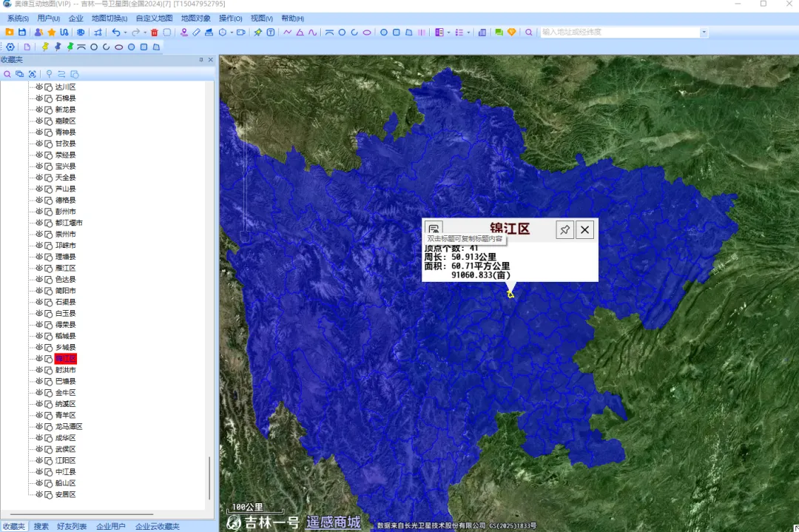Open the undo history dropdown arrow

pos(125,32)
